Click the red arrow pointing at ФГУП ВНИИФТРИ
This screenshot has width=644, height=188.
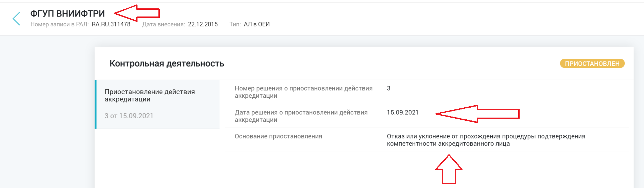click(137, 13)
